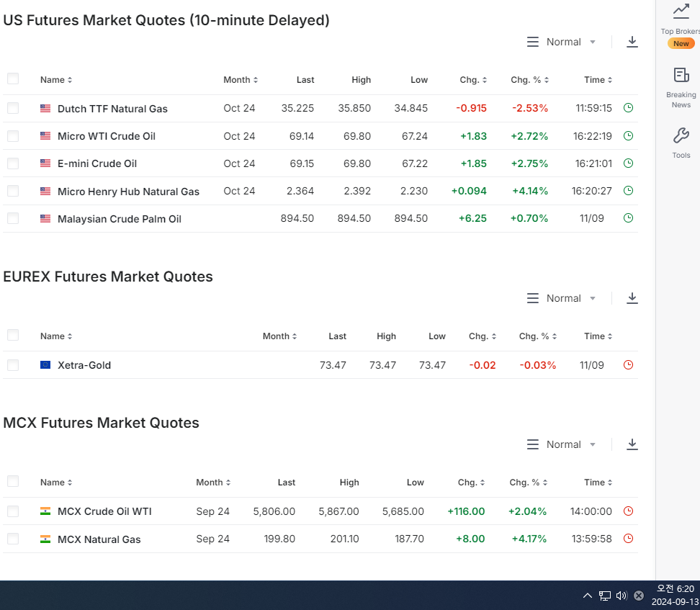700x610 pixels.
Task: Select all rows in MCX table
Action: coord(13,481)
